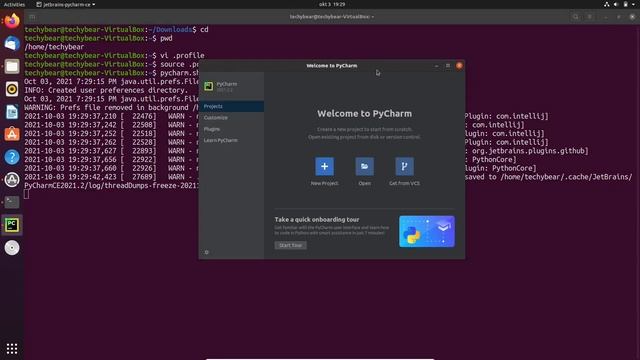640x360 pixels.
Task: Open the jetbrains-pycharm-ce app menu
Action: [x=66, y=4]
